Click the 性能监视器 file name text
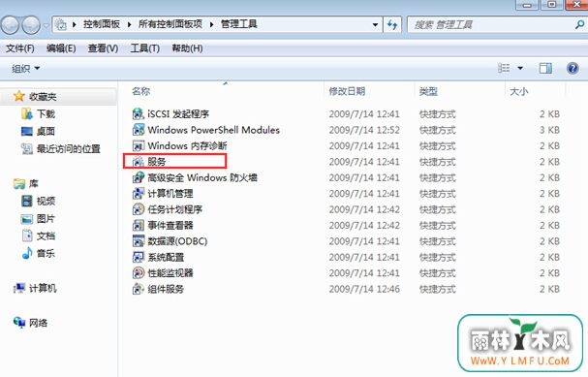The width and height of the screenshot is (588, 377). [x=170, y=272]
